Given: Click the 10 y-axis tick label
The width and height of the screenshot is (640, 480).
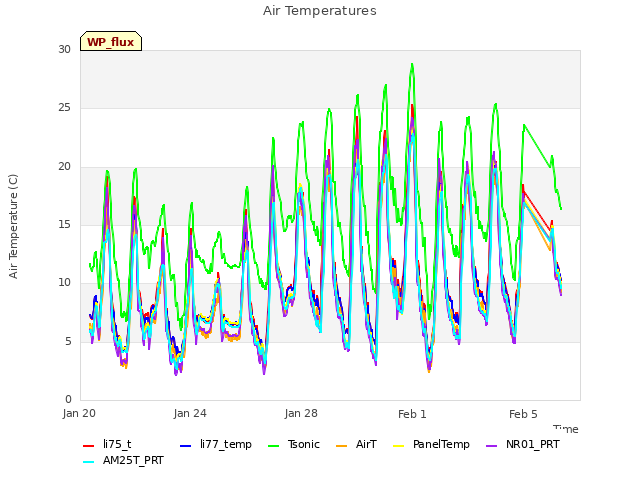Looking at the screenshot, I should 64,282.
